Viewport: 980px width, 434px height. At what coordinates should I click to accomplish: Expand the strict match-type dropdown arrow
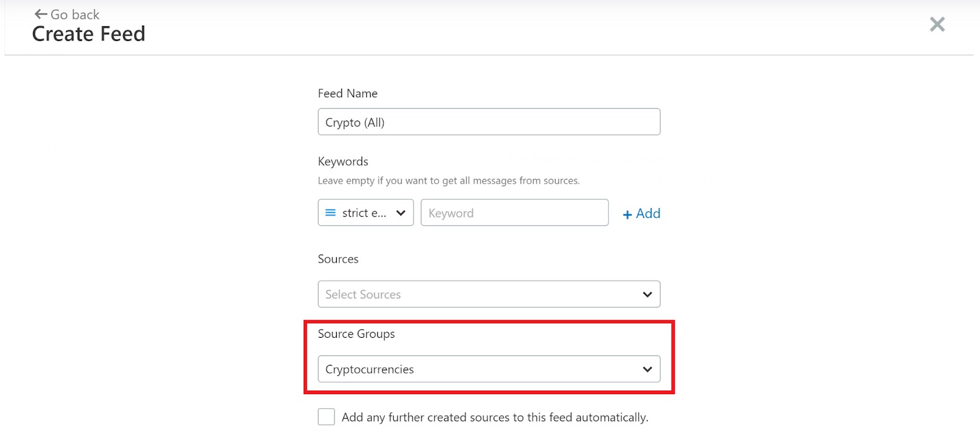point(401,213)
